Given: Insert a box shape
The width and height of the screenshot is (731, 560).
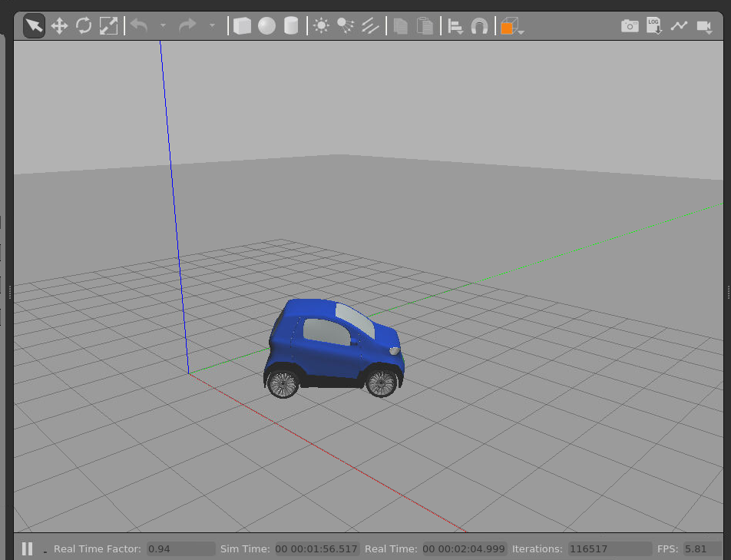Looking at the screenshot, I should point(242,25).
